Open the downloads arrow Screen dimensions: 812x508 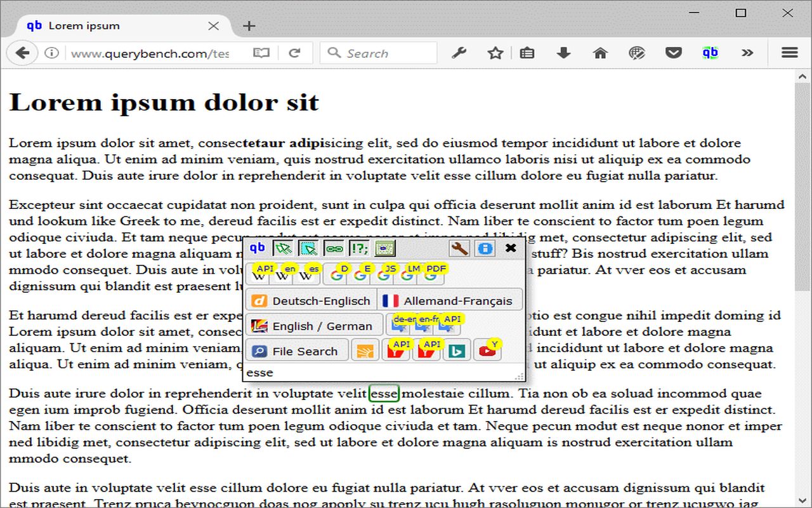point(563,53)
